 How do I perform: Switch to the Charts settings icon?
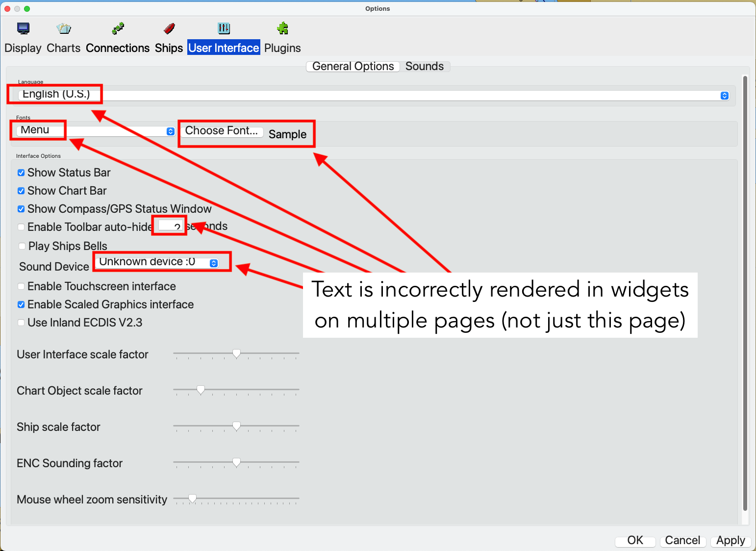[63, 37]
